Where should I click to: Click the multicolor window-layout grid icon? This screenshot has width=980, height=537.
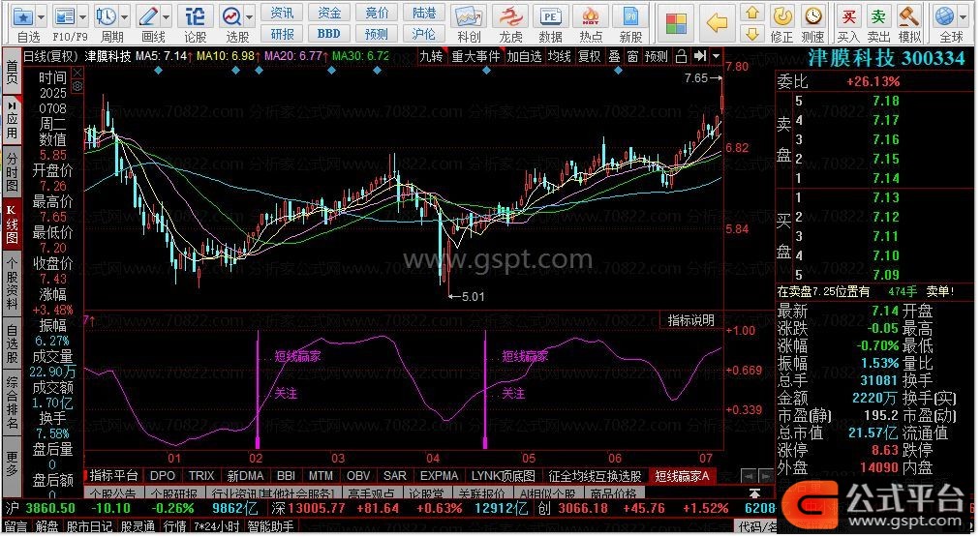click(x=676, y=24)
